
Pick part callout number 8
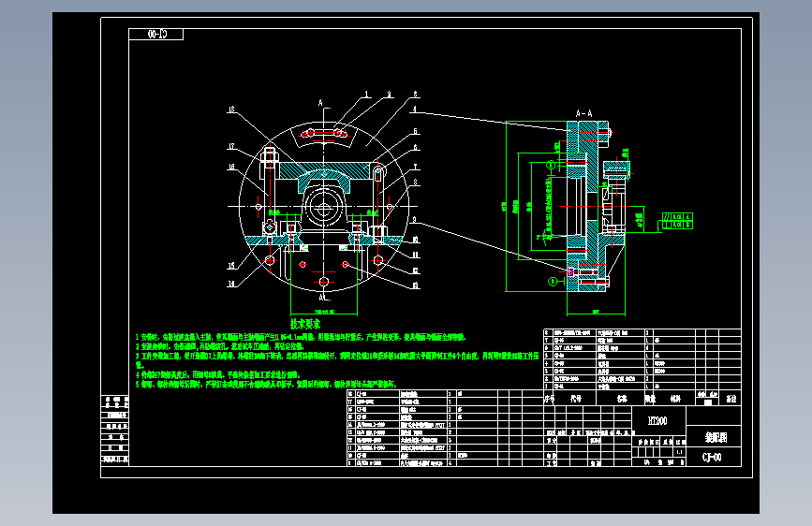click(415, 183)
